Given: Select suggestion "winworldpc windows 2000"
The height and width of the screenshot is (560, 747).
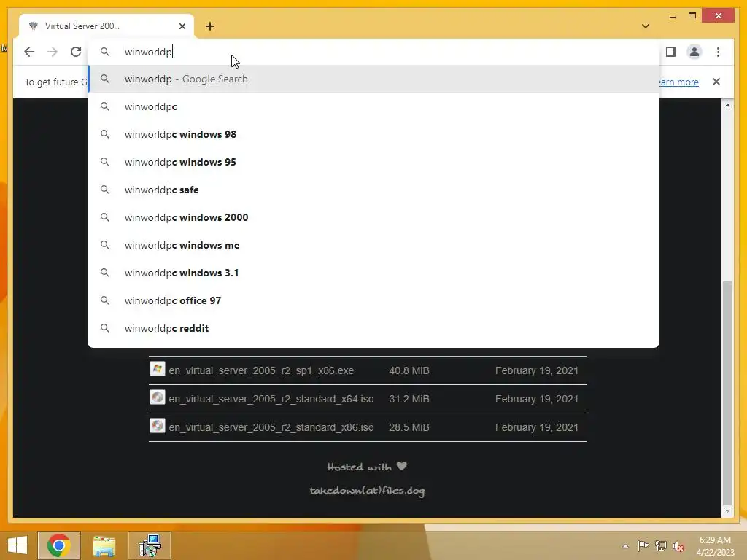Looking at the screenshot, I should (373, 217).
